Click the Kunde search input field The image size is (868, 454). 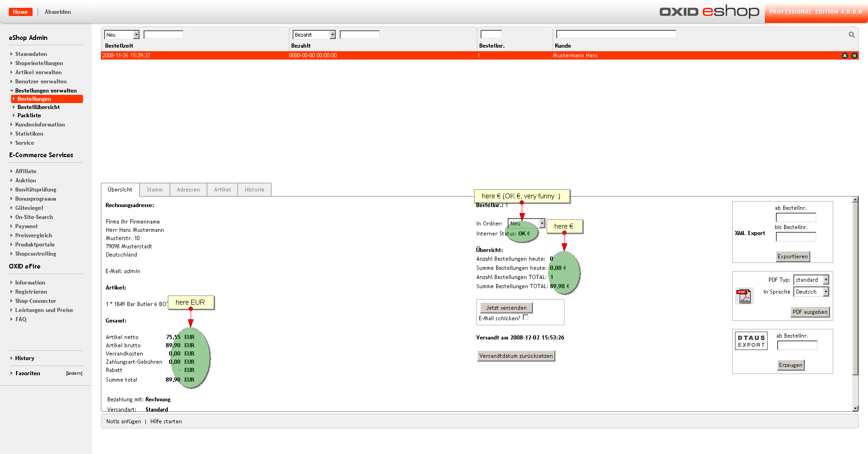coord(616,34)
